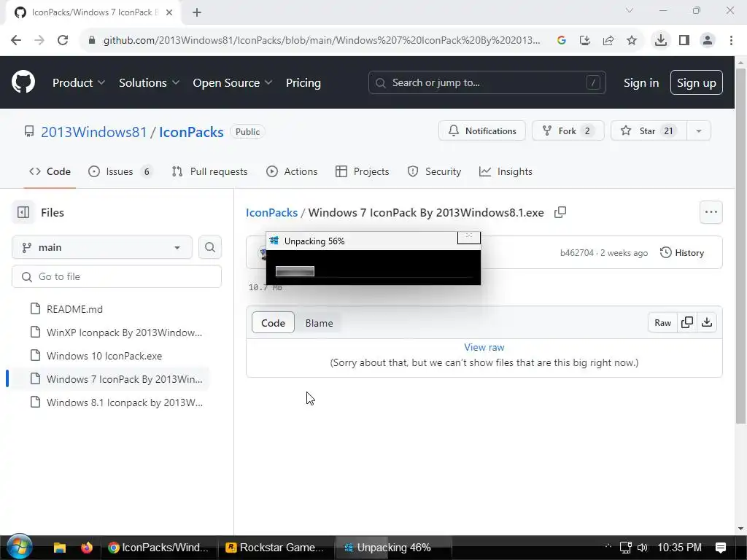Open the Security tab
Image resolution: width=747 pixels, height=560 pixels.
pyautogui.click(x=434, y=172)
